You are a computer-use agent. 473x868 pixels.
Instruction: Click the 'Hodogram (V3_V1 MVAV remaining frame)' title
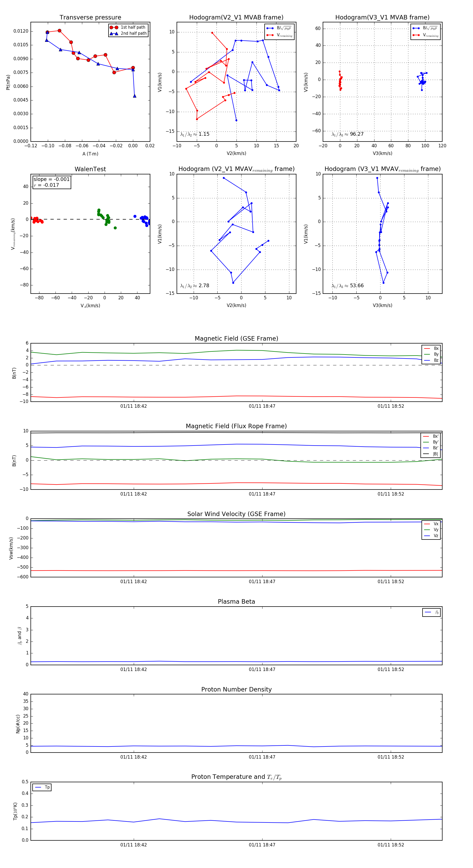click(382, 169)
